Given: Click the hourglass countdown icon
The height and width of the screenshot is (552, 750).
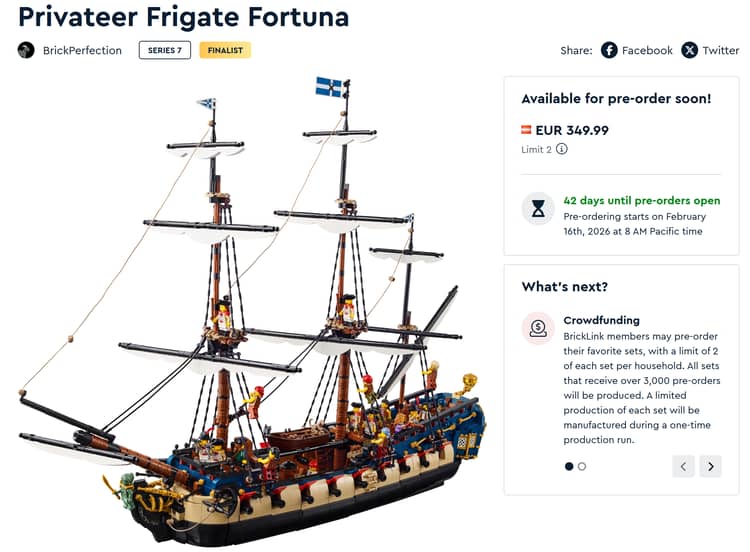Looking at the screenshot, I should (x=538, y=209).
